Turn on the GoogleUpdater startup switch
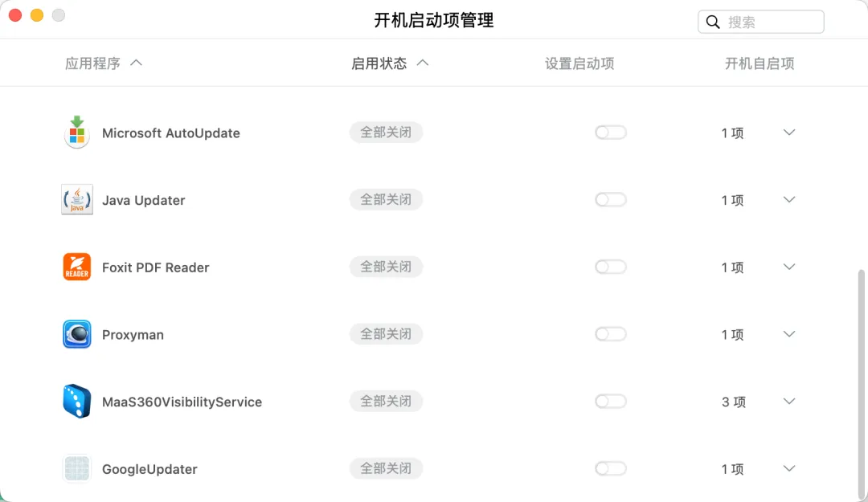 click(x=611, y=469)
